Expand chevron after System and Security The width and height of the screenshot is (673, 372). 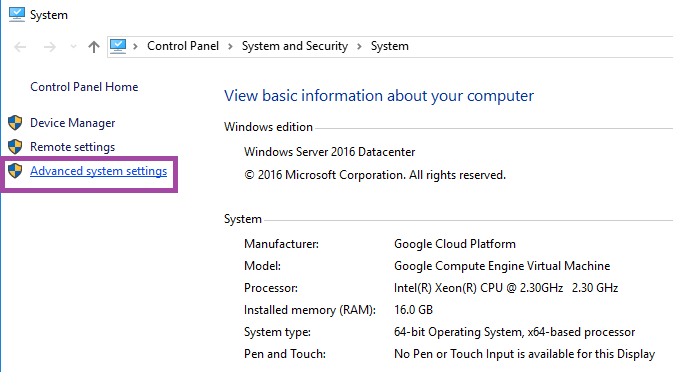359,46
